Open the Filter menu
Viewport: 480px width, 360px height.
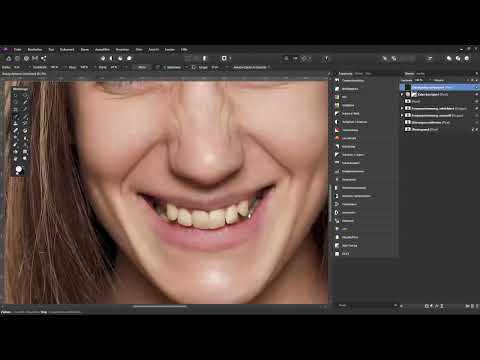pyautogui.click(x=139, y=50)
